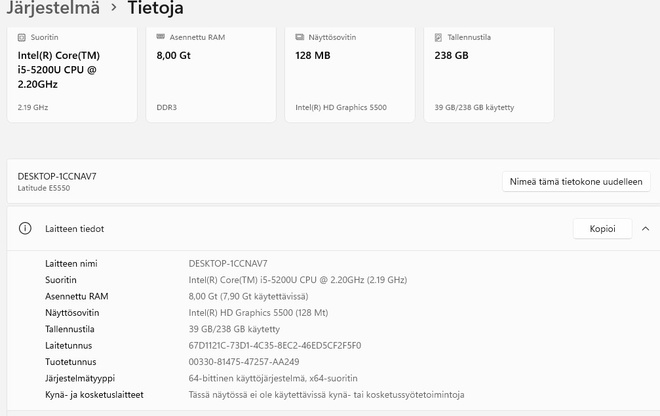Click the Asennettu RAM row label in details

pyautogui.click(x=77, y=296)
